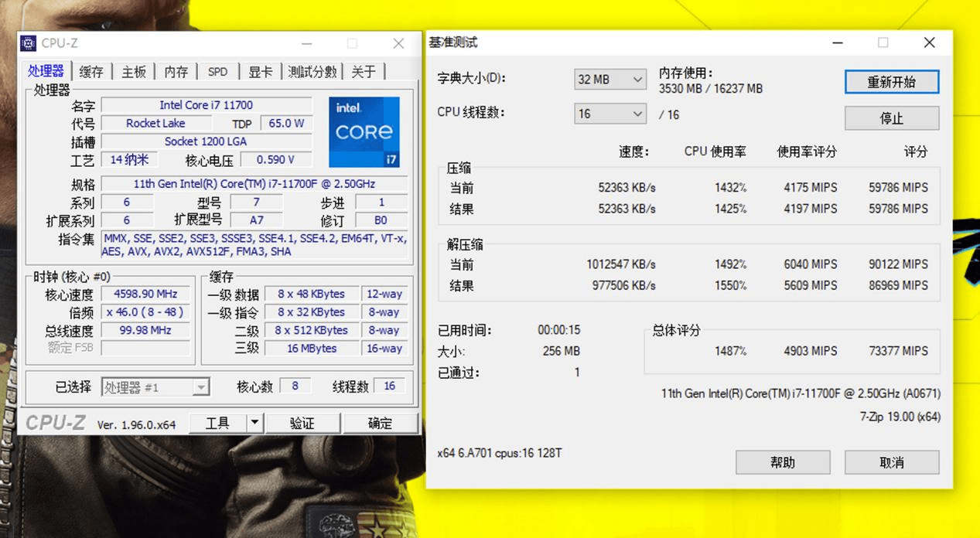Click the 工艺 value 14 纳米

pyautogui.click(x=130, y=160)
